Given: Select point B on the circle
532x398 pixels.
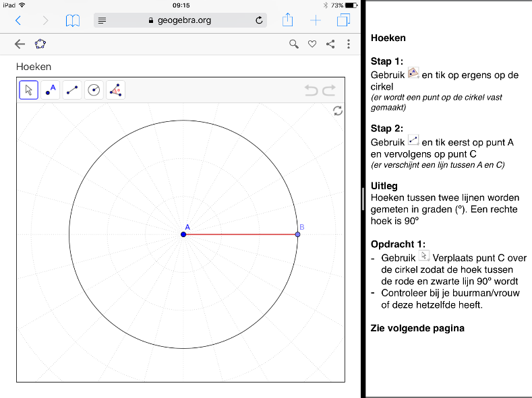Looking at the screenshot, I should (x=297, y=234).
